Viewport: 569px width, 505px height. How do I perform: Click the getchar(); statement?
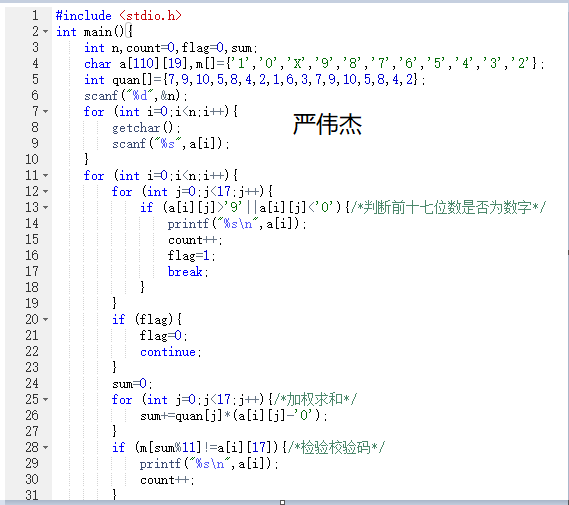pos(146,128)
